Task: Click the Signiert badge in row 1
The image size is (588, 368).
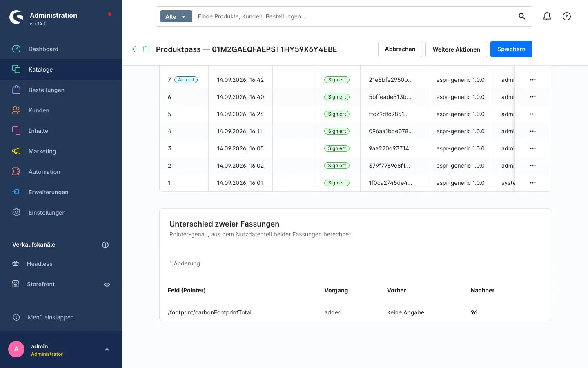Action: [x=337, y=183]
